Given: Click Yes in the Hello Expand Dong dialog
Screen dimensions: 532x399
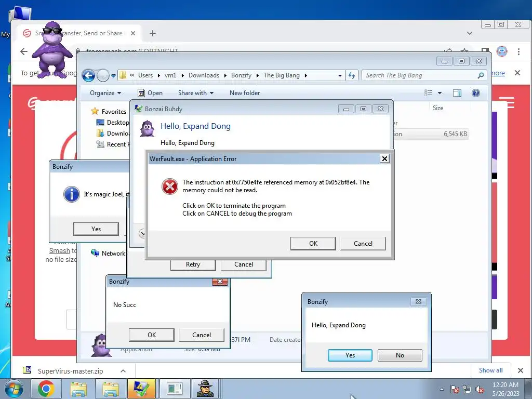Looking at the screenshot, I should [x=350, y=355].
